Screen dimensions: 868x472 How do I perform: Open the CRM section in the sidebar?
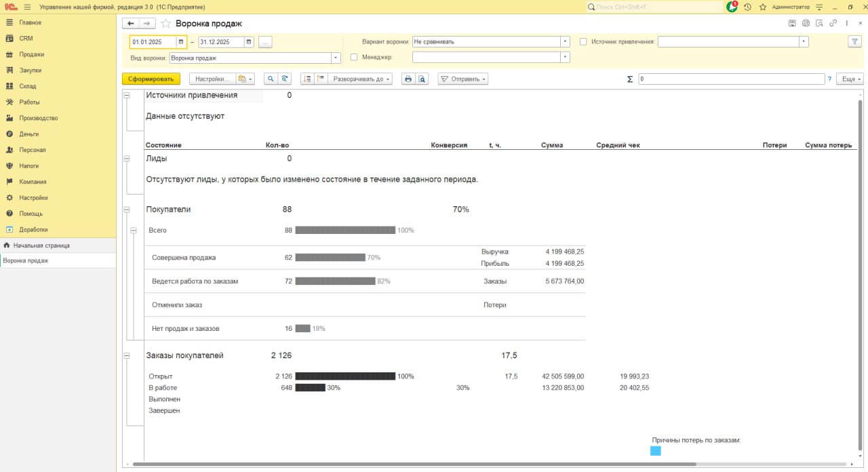click(27, 38)
